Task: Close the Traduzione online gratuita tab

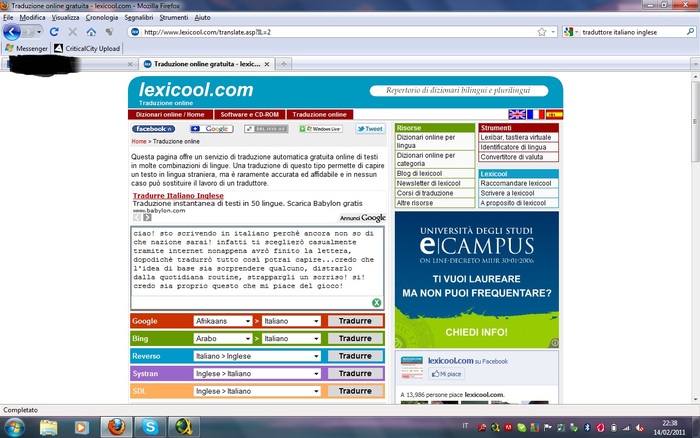Action: pos(267,64)
